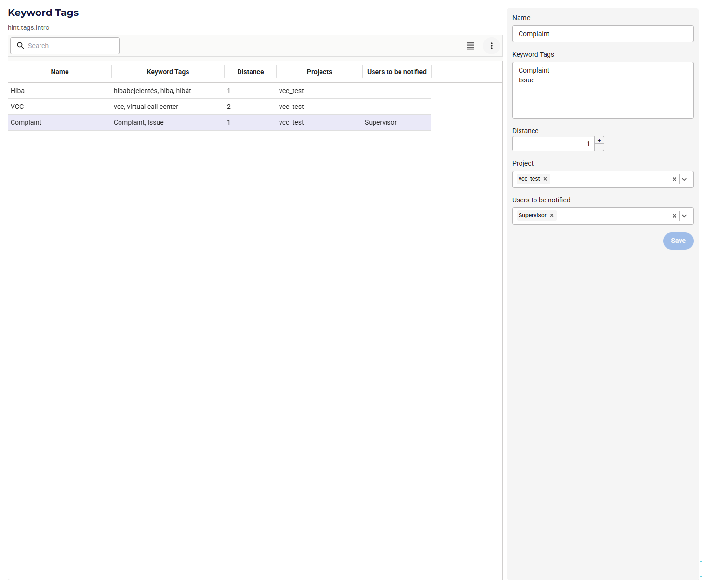Screen dimensions: 707x588
Task: Increase Distance with the plus stepper
Action: [x=599, y=140]
